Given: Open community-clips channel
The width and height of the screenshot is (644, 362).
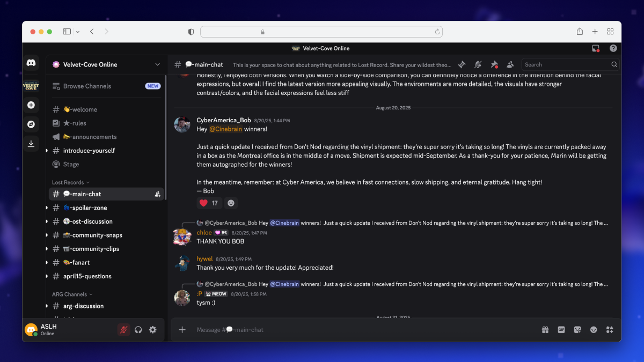Looking at the screenshot, I should [106, 249].
